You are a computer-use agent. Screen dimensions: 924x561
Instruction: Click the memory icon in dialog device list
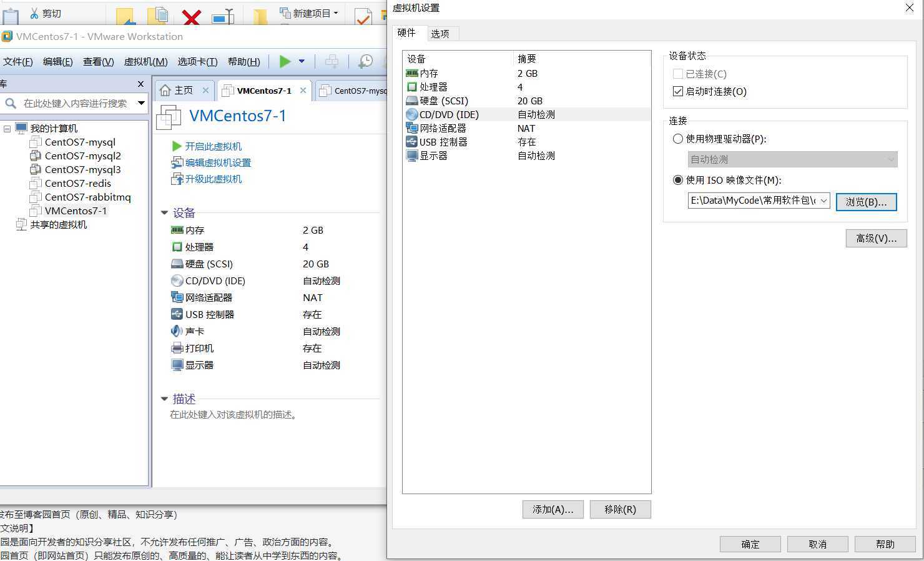[412, 73]
